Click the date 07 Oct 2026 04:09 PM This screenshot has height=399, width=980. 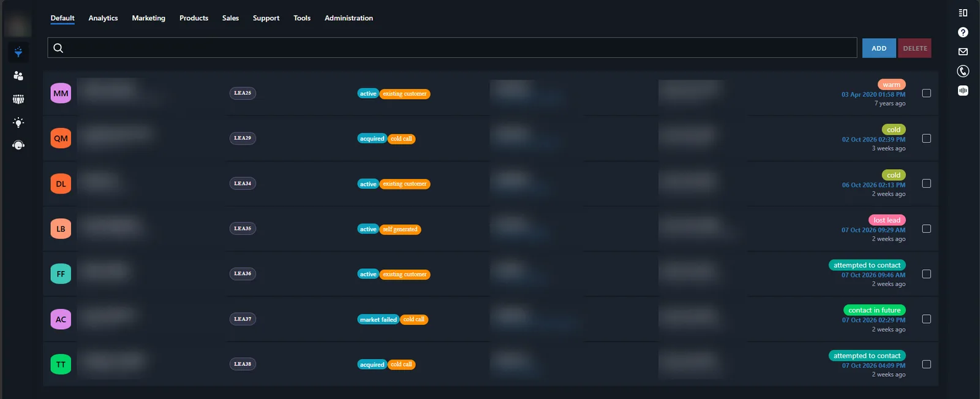[x=873, y=365]
